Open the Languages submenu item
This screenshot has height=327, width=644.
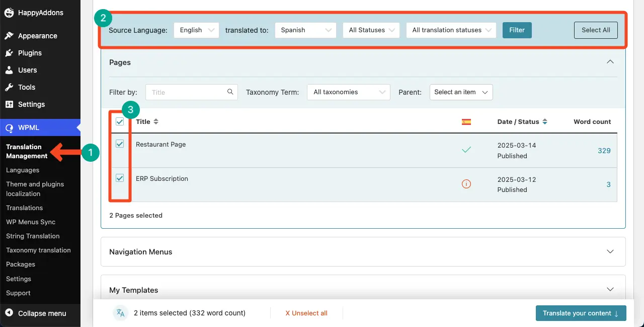(x=23, y=170)
